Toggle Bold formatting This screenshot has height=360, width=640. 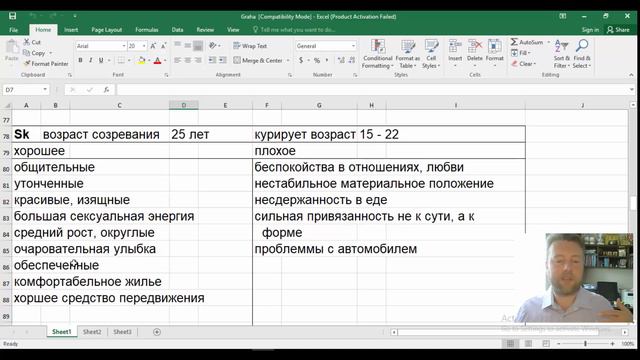[80, 60]
